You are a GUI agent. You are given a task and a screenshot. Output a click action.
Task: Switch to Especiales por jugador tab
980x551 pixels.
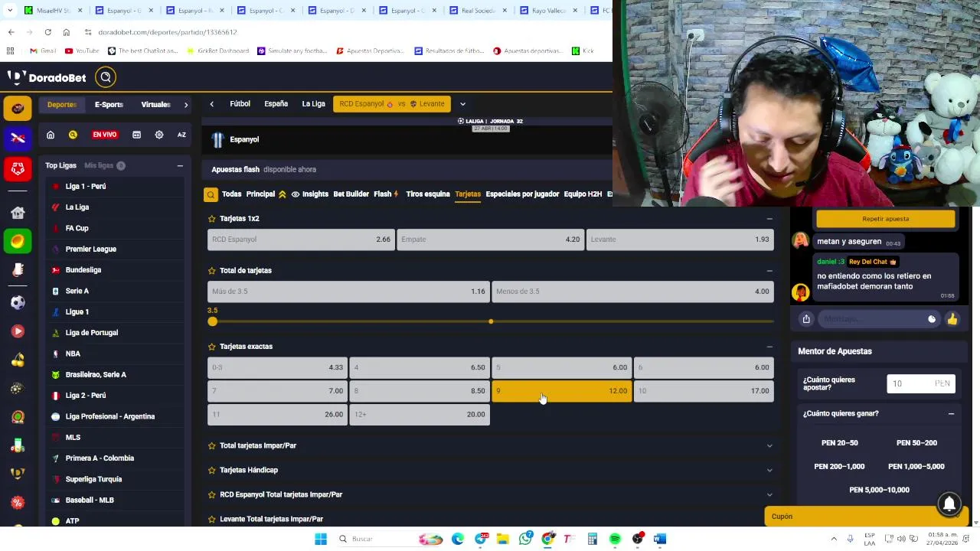522,194
